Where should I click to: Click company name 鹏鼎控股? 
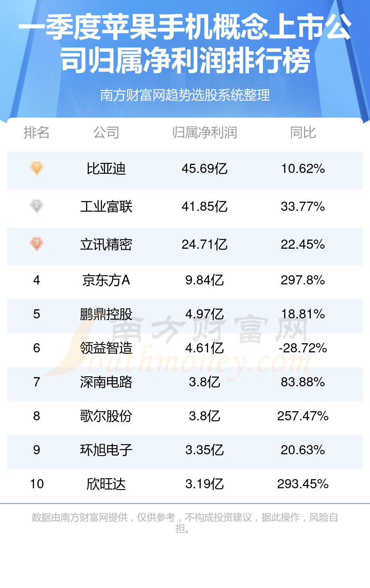[106, 314]
